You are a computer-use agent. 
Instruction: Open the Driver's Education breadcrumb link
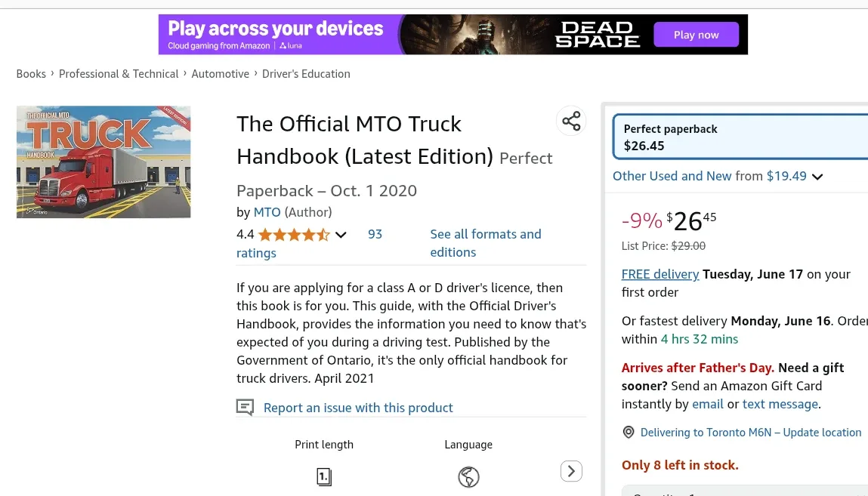click(x=306, y=73)
